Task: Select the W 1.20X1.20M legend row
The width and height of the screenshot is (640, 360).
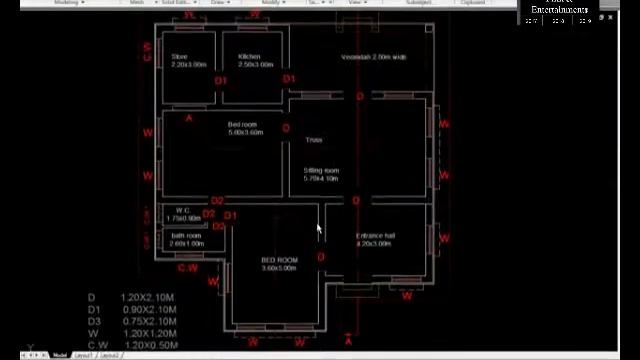Action: [x=132, y=333]
